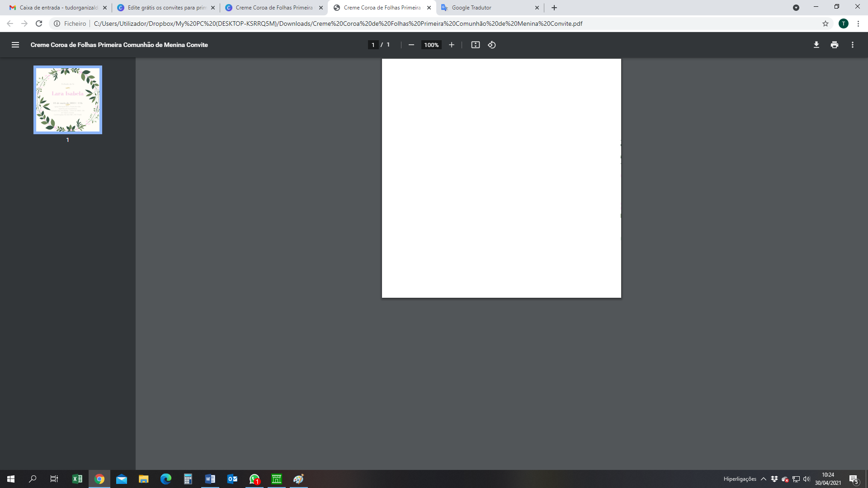This screenshot has width=868, height=488.
Task: Bookmark this page with the star icon
Action: click(x=826, y=23)
